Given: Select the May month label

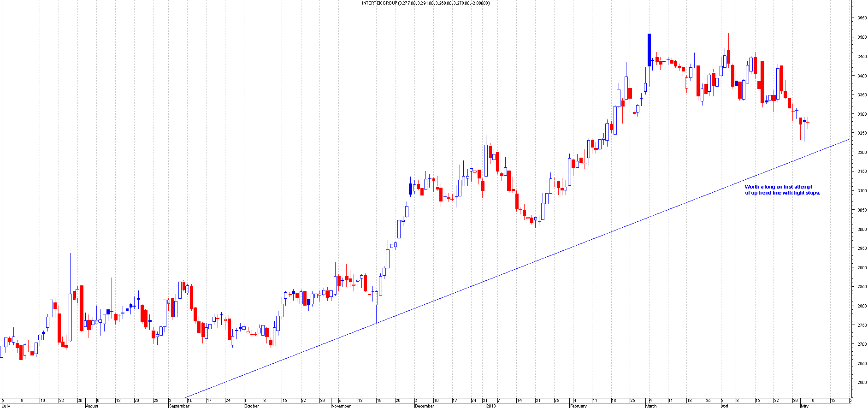Looking at the screenshot, I should tap(804, 406).
